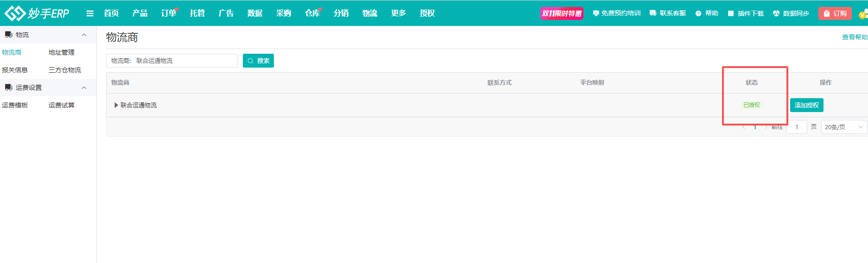Viewport: 868px width, 263px height.
Task: Click the truck icon beside 物流 section
Action: pos(9,35)
